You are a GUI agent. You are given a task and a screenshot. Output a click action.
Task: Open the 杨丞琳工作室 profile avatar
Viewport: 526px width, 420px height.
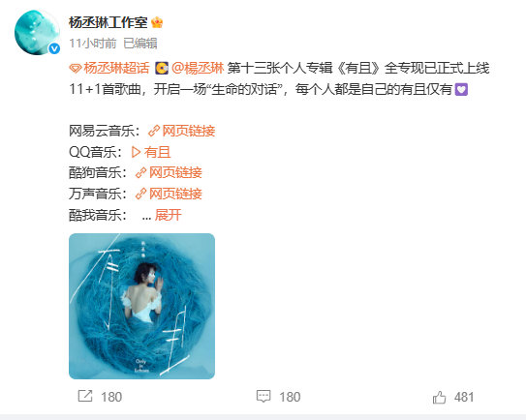(x=37, y=33)
